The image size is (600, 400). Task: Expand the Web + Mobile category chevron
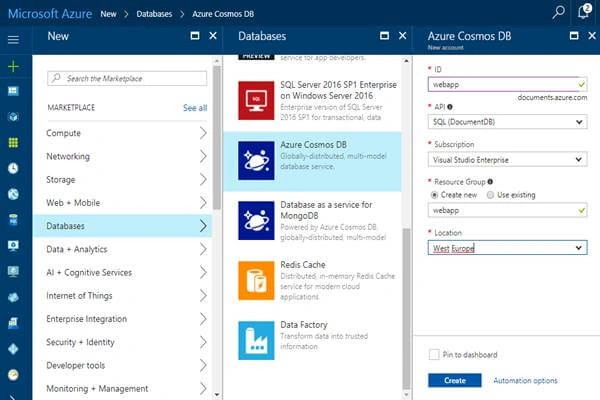tap(203, 203)
